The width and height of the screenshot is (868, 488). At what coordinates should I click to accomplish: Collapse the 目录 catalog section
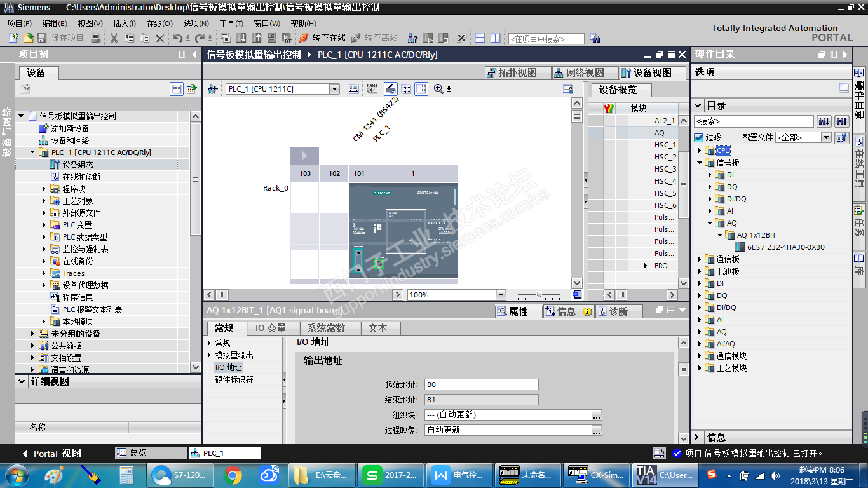[x=698, y=105]
